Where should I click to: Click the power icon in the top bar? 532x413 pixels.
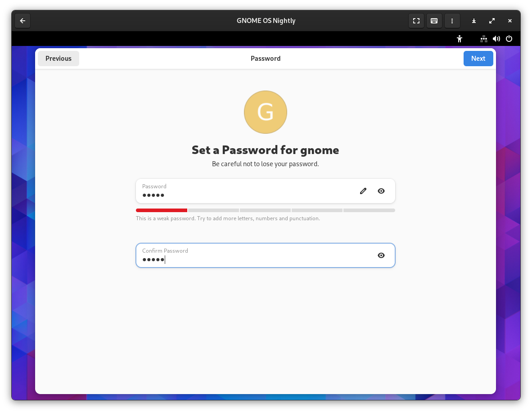[509, 39]
